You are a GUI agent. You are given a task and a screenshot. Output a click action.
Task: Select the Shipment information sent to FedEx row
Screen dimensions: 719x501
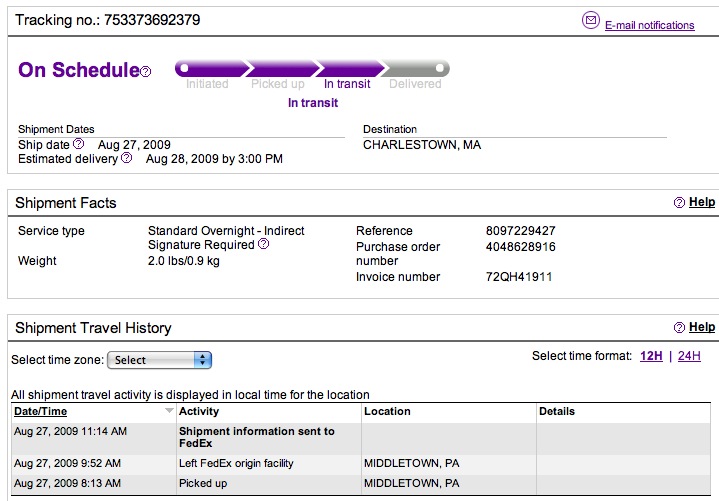(361, 438)
